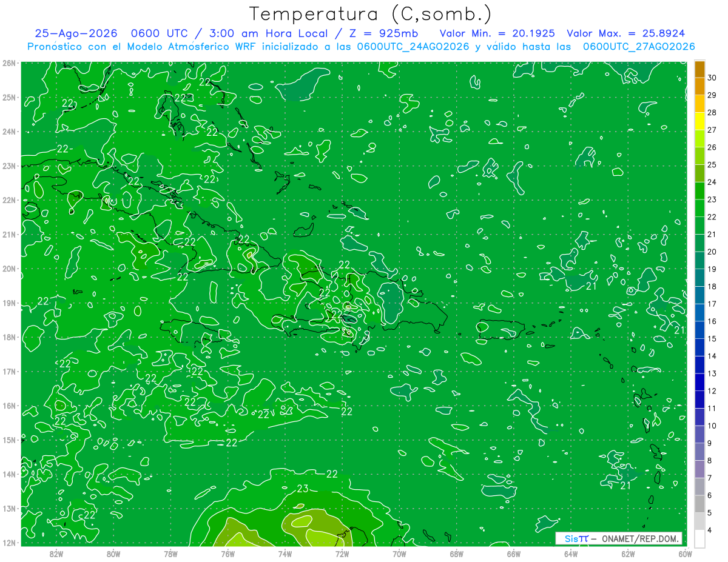Click the 0600UTC_24AGO2026 initialization timestamp
Screen dimensions: 728x562
[x=413, y=46]
